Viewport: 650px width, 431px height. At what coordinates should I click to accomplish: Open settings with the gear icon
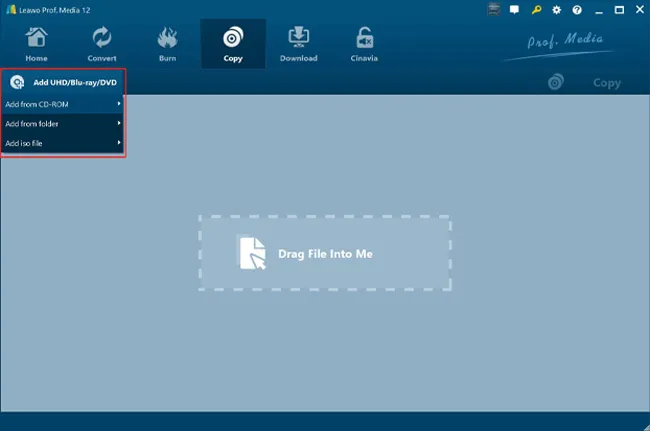[x=556, y=9]
